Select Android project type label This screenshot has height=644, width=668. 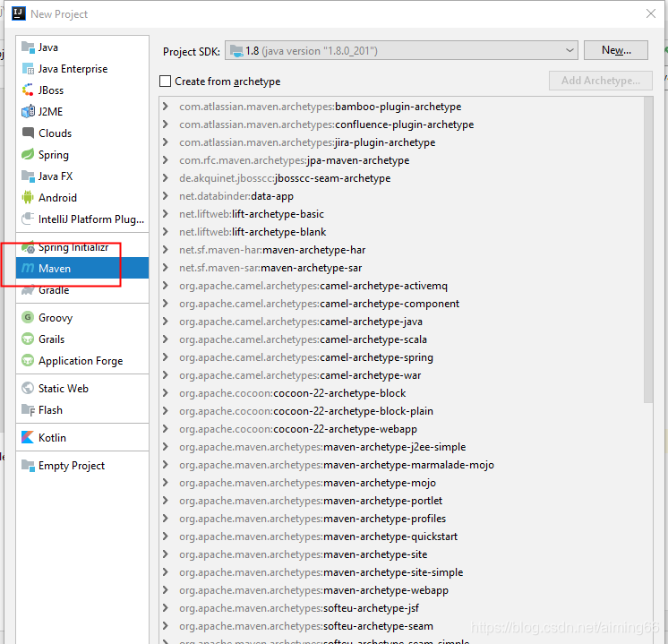57,198
